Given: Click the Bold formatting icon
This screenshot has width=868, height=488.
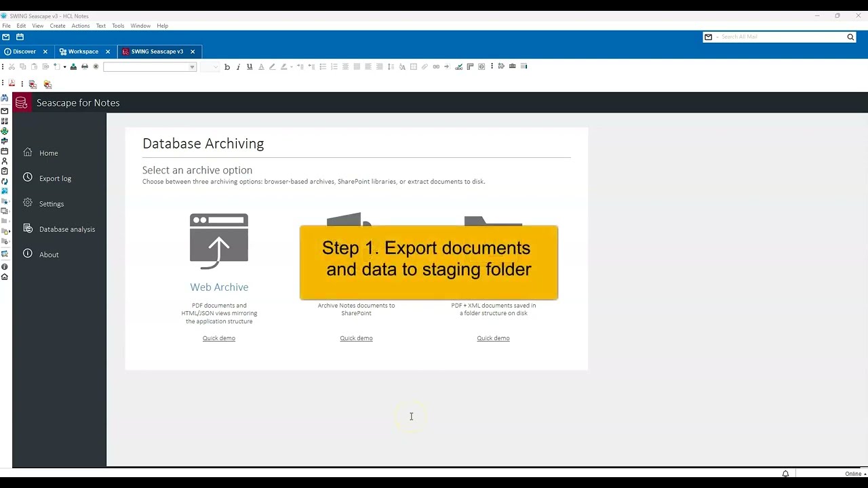Looking at the screenshot, I should click(x=227, y=66).
